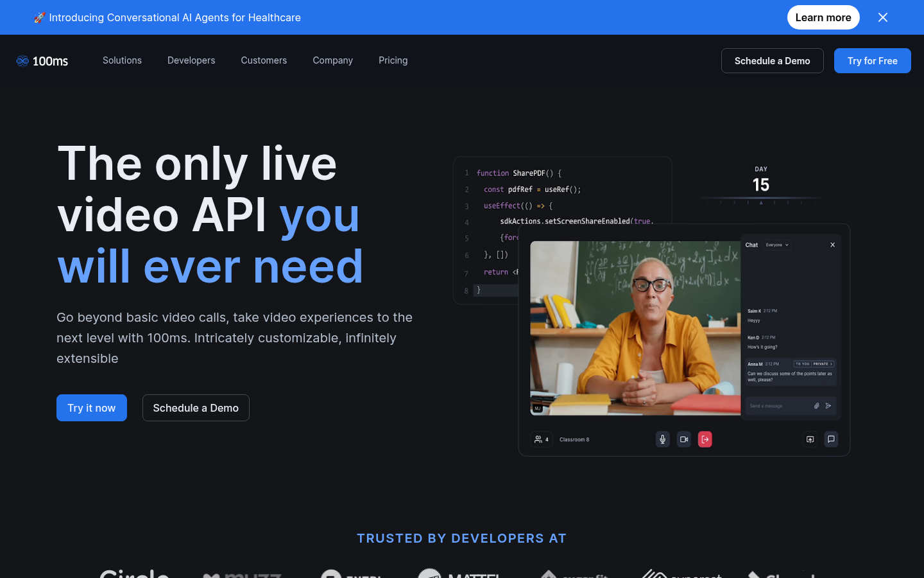Click the teacher video thumbnail
Image resolution: width=924 pixels, height=578 pixels.
click(x=635, y=328)
